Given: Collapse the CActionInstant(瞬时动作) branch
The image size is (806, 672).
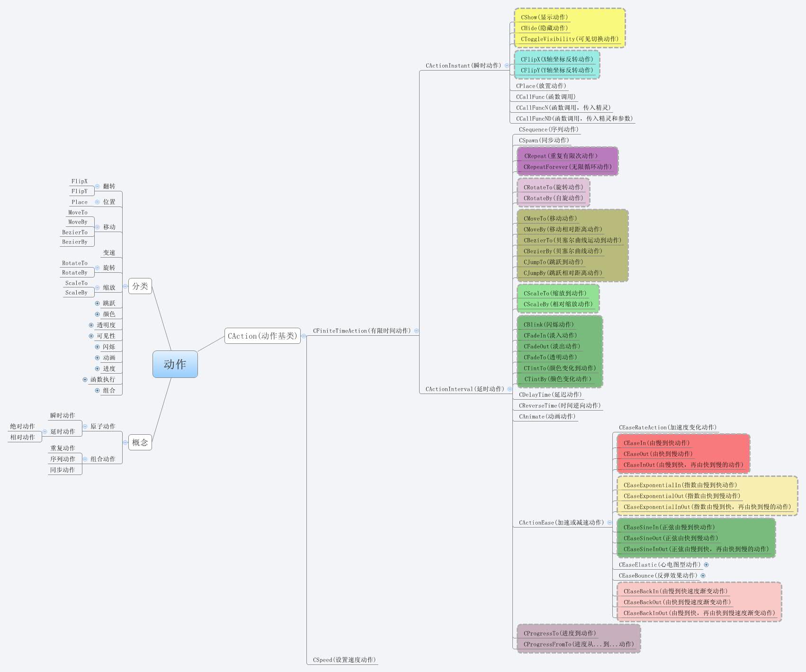Looking at the screenshot, I should coord(508,66).
